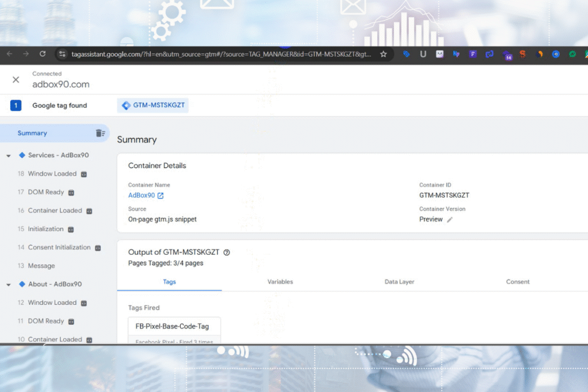Reload the page with the refresh icon
The height and width of the screenshot is (392, 588).
[42, 54]
